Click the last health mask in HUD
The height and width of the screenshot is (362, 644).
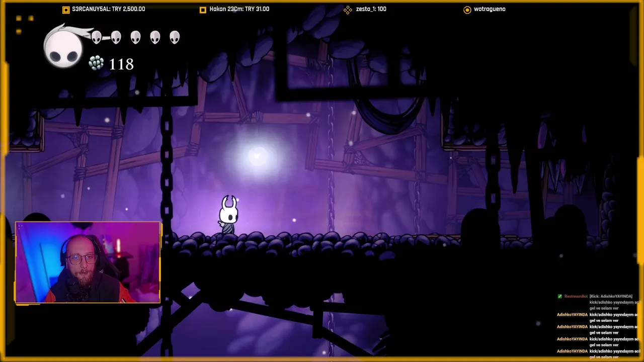coord(175,37)
